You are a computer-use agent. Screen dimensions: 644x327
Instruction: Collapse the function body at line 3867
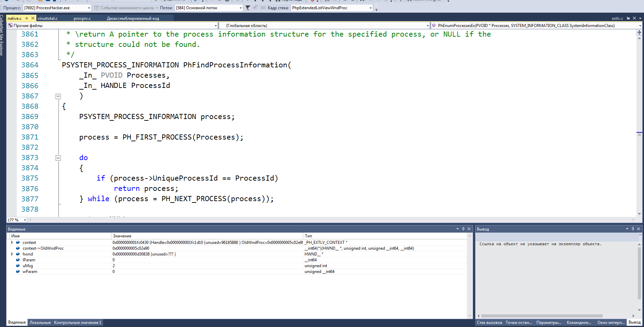coord(58,96)
